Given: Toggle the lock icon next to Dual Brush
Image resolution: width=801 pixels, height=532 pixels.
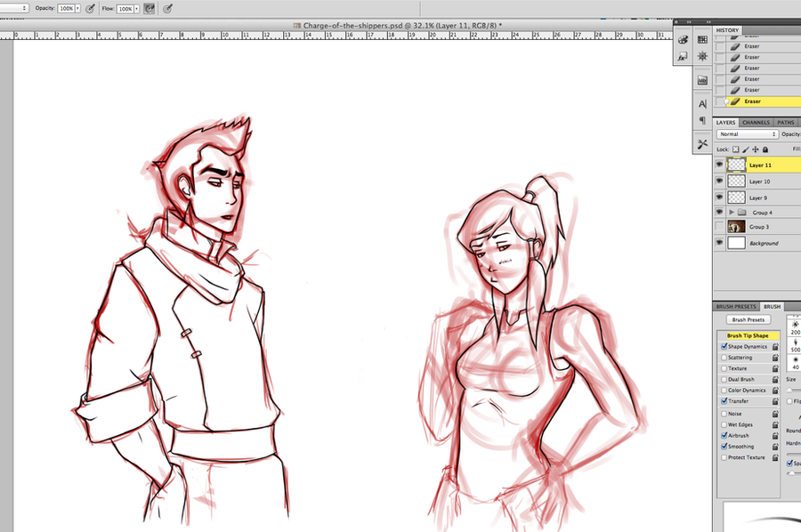Looking at the screenshot, I should coord(775,379).
